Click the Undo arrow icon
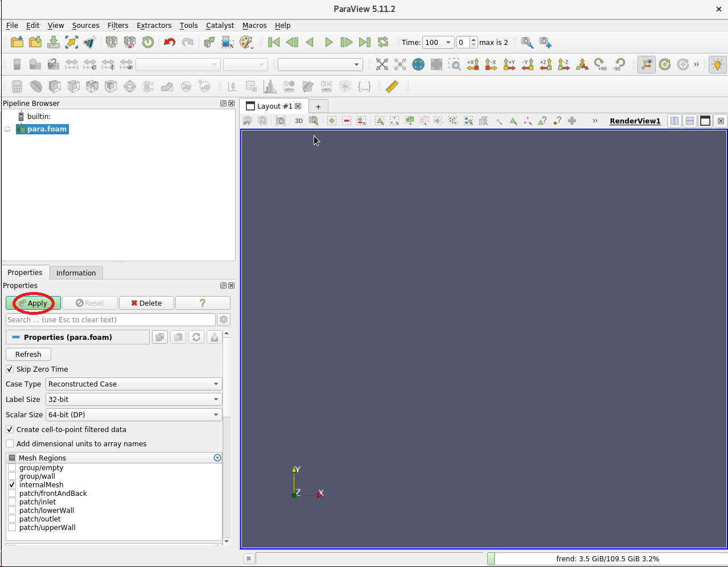The height and width of the screenshot is (567, 728). [169, 42]
